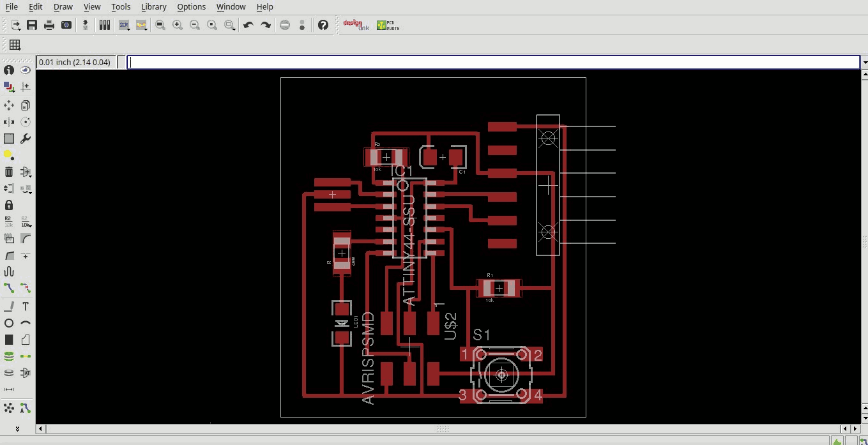Click the PCB Quote icon
The image size is (868, 445).
(387, 25)
